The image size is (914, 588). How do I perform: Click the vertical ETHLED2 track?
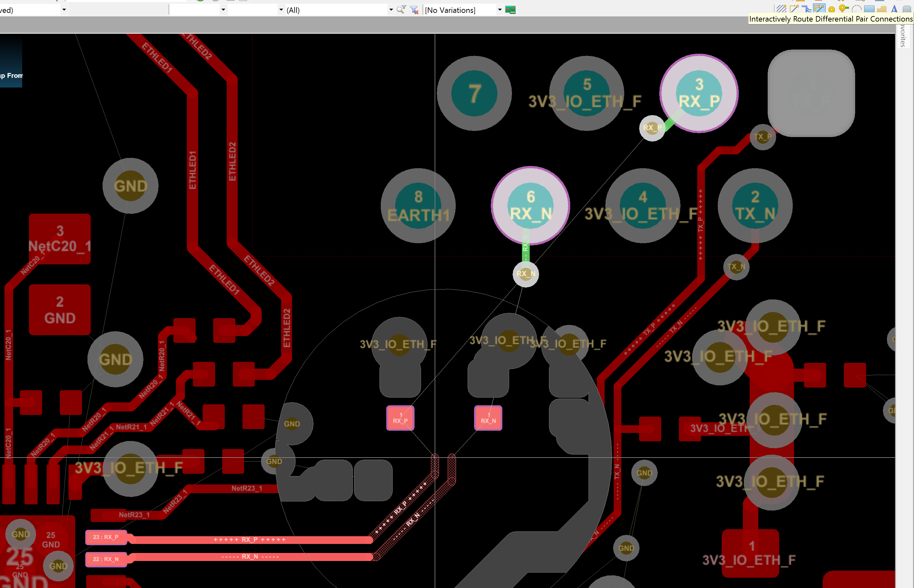click(x=233, y=161)
